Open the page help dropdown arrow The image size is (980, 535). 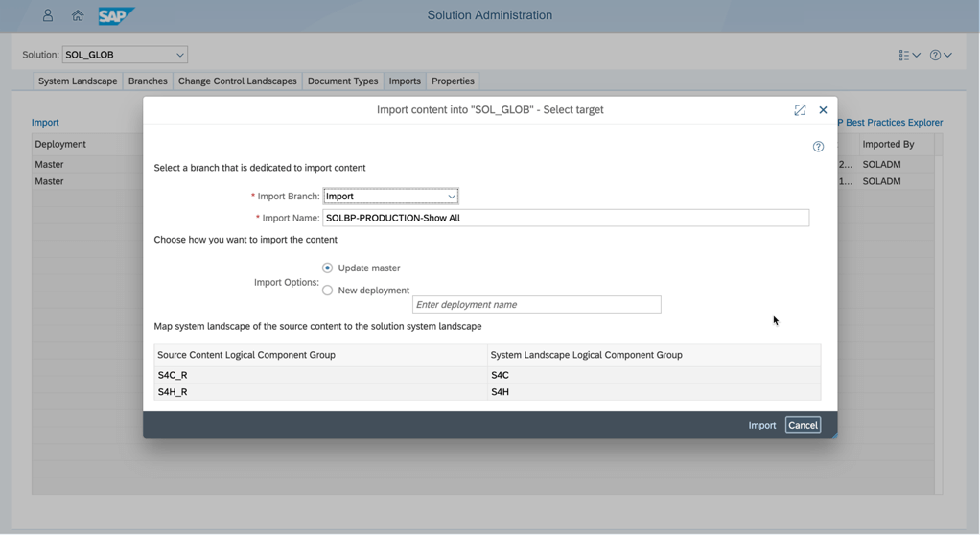(947, 55)
